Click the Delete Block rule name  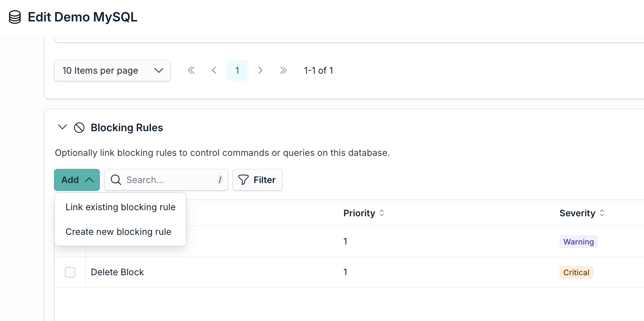coord(117,272)
